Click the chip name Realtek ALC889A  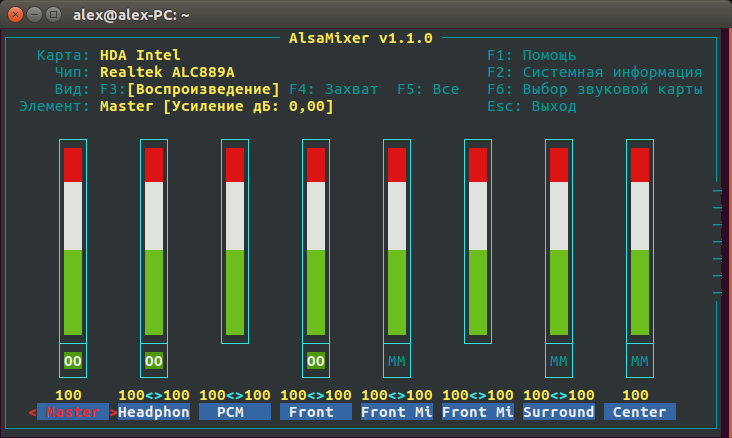click(x=167, y=72)
